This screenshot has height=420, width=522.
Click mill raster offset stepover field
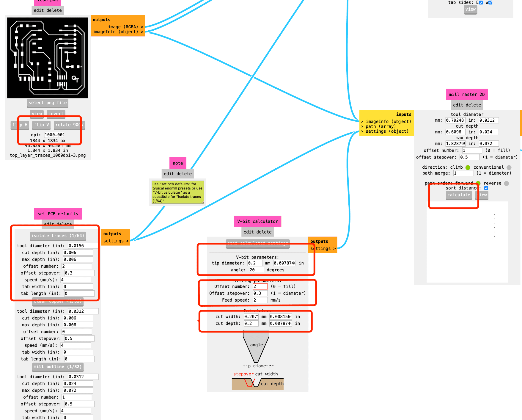pyautogui.click(x=469, y=157)
